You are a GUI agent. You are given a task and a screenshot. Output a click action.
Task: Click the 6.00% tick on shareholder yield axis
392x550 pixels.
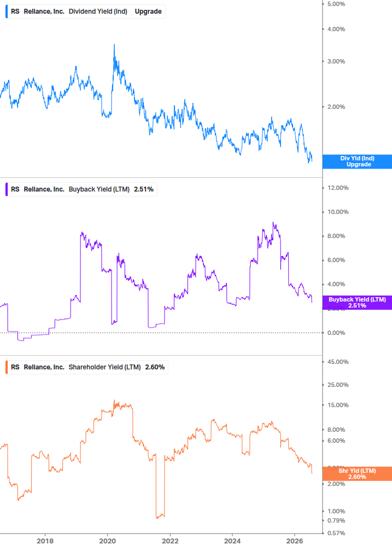(336, 441)
